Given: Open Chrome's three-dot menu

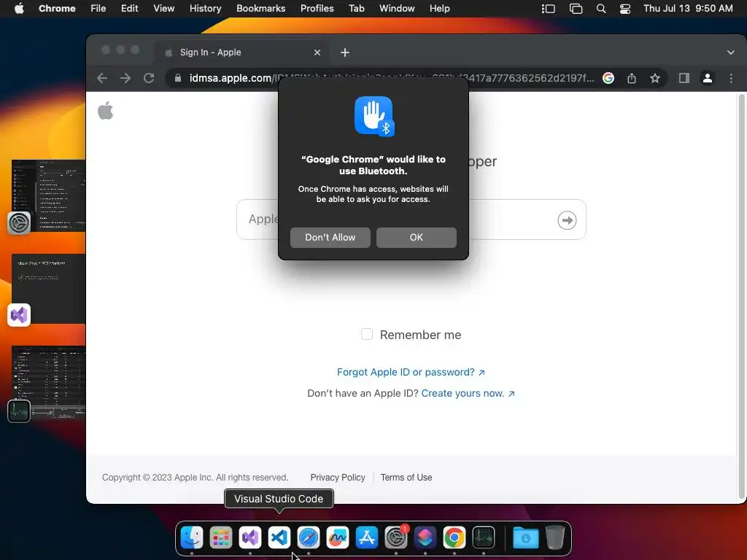Looking at the screenshot, I should click(731, 78).
